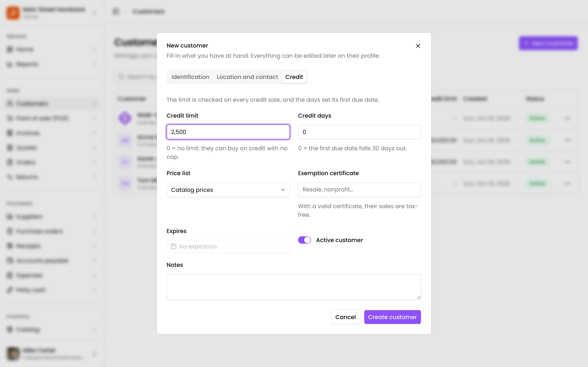Click the orange store logo icon
Screen dimensions: 588x367
[x=13, y=13]
